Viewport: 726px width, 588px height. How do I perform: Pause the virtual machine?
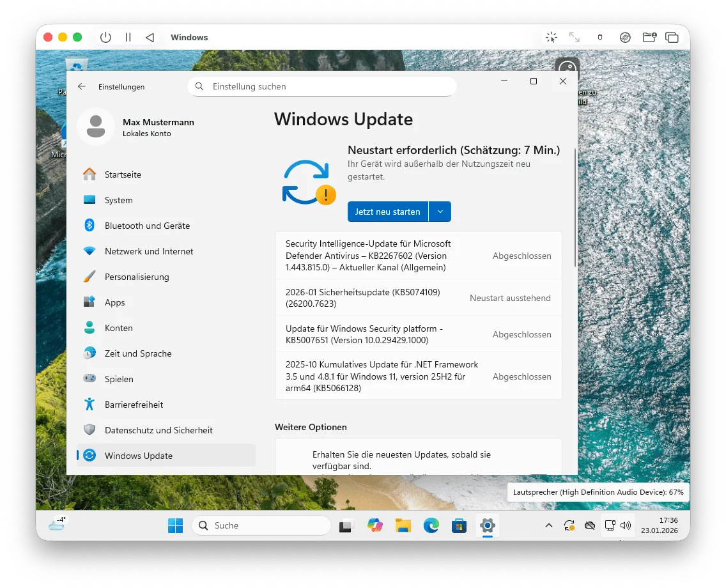tap(128, 37)
